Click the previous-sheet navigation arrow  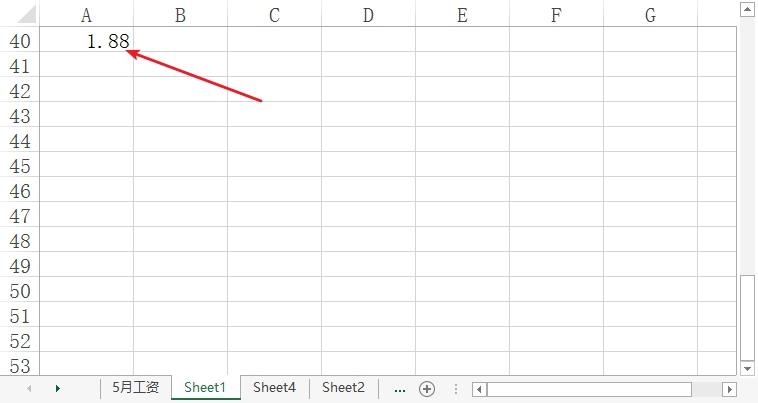[29, 389]
